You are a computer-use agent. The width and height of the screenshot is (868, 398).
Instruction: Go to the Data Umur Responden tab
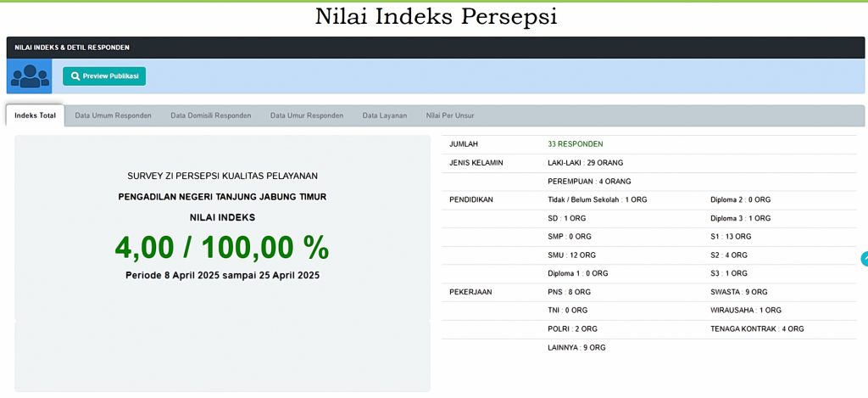pyautogui.click(x=306, y=115)
